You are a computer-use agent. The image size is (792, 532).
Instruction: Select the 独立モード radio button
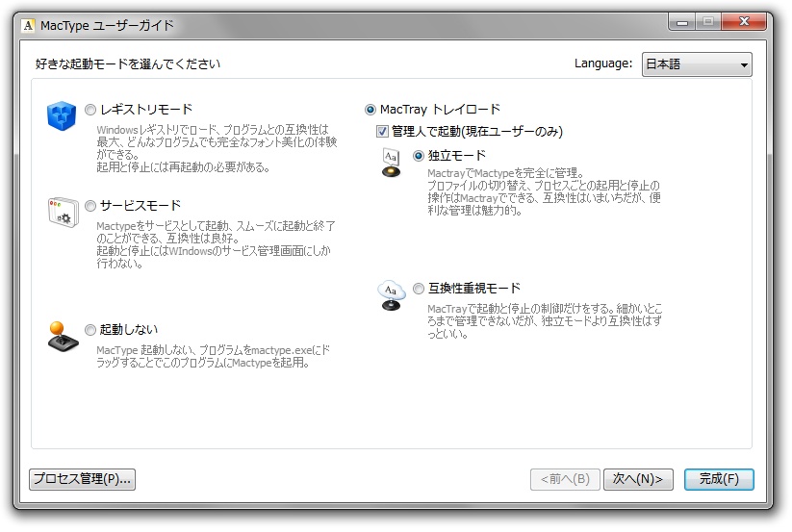(x=419, y=156)
